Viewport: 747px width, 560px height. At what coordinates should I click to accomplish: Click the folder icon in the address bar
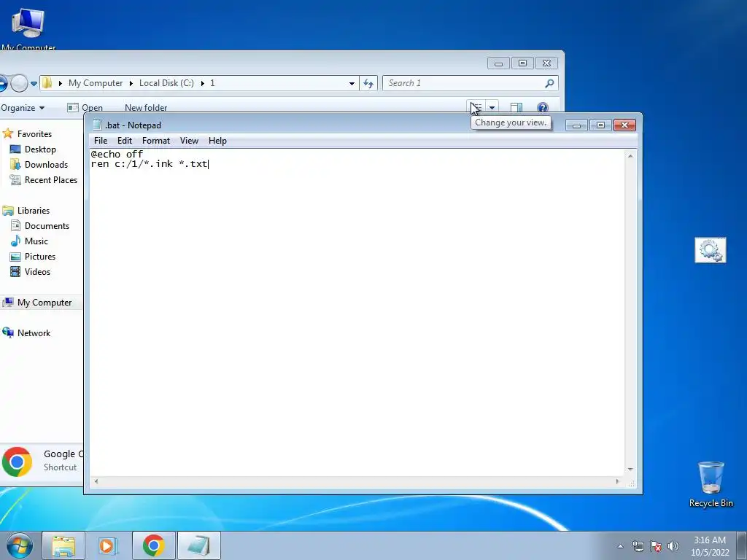(47, 83)
